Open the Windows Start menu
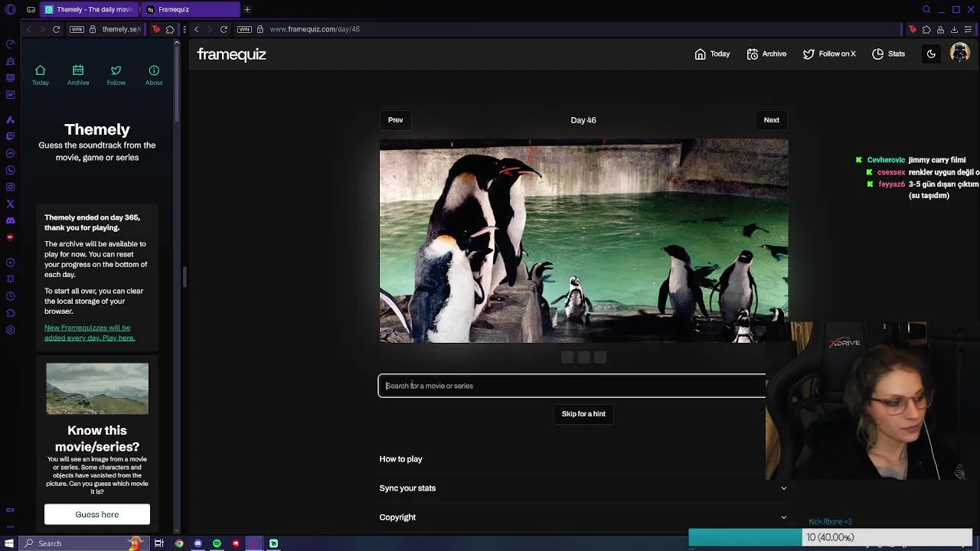The height and width of the screenshot is (551, 980). pyautogui.click(x=9, y=543)
